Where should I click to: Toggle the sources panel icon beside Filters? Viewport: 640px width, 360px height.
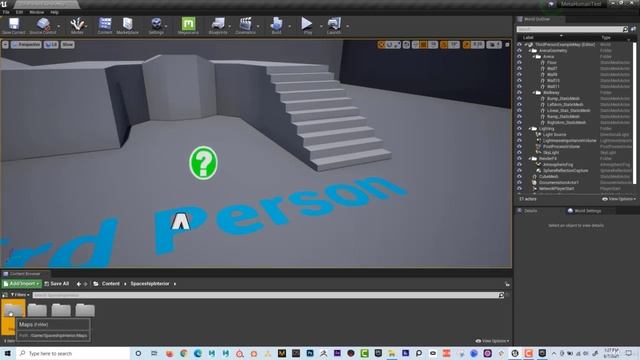click(5, 295)
